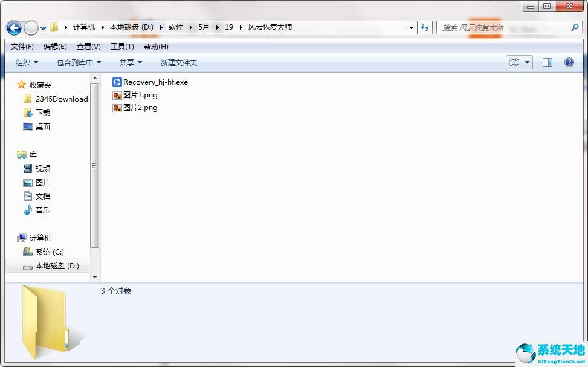
Task: Open the 查看(V) menu
Action: coord(88,47)
